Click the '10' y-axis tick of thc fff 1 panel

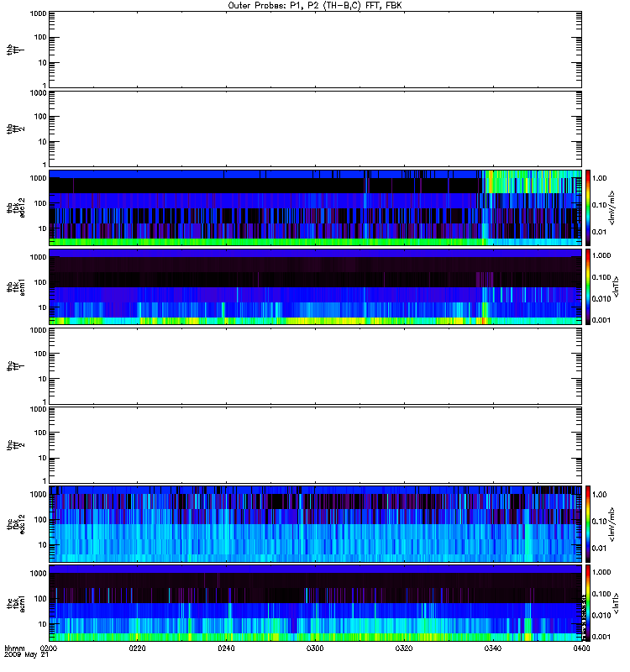tap(43, 379)
